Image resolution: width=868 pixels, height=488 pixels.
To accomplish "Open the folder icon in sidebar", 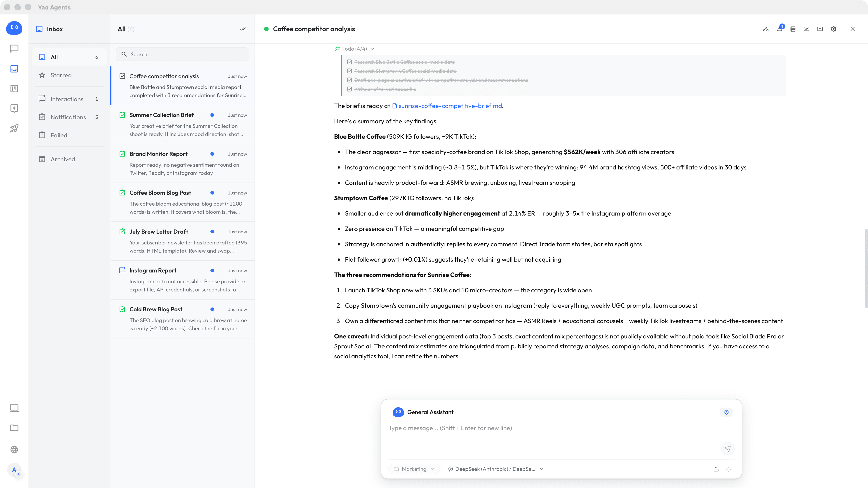I will click(14, 428).
